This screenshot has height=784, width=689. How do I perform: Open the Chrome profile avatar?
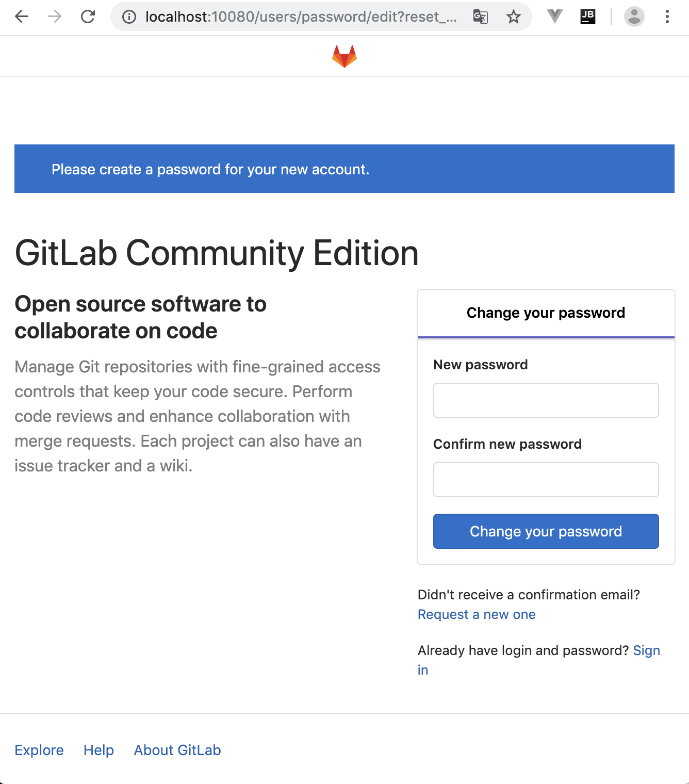coord(634,17)
